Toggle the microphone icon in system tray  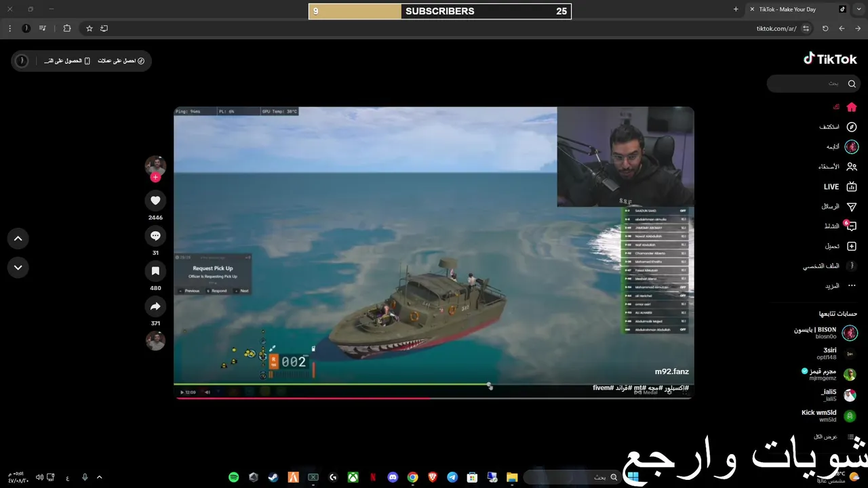pyautogui.click(x=85, y=477)
